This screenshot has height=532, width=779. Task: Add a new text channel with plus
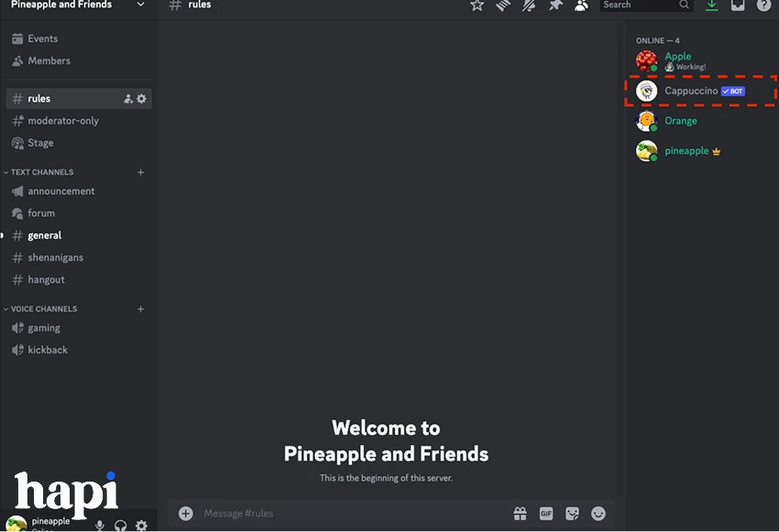[x=140, y=172]
